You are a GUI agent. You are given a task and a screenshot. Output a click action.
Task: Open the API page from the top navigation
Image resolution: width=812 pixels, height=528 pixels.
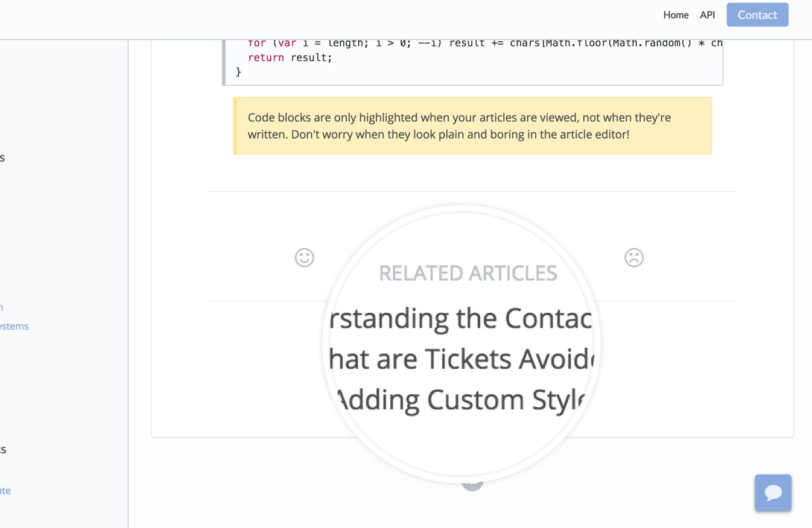pyautogui.click(x=707, y=14)
